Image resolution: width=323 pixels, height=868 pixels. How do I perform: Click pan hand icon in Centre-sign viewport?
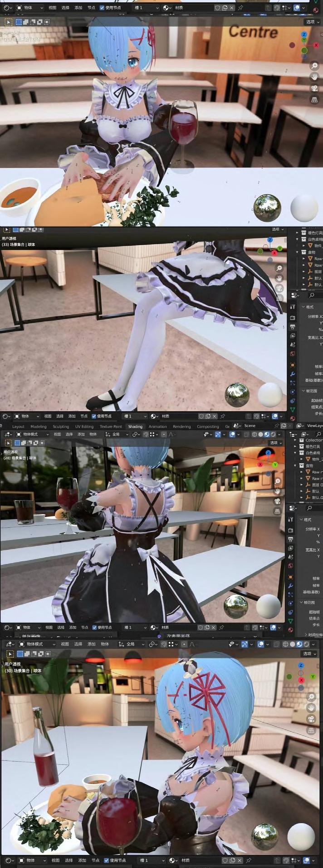tap(314, 77)
